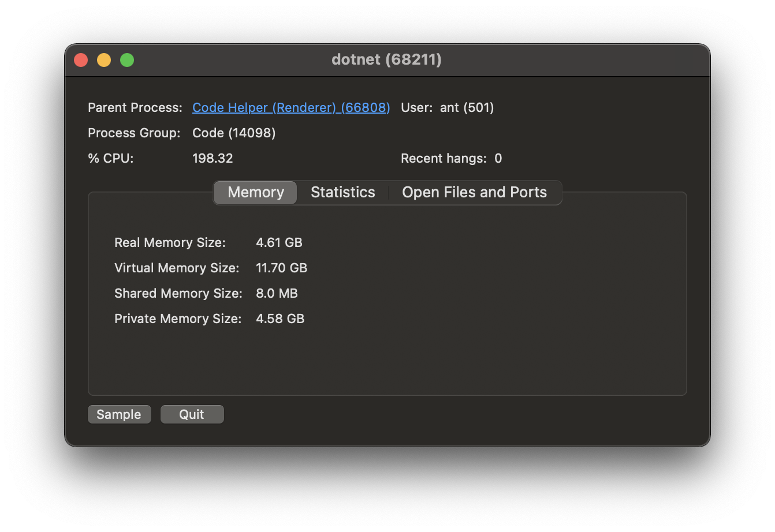Click the Private Memory Size label
Image resolution: width=775 pixels, height=532 pixels.
coord(178,319)
